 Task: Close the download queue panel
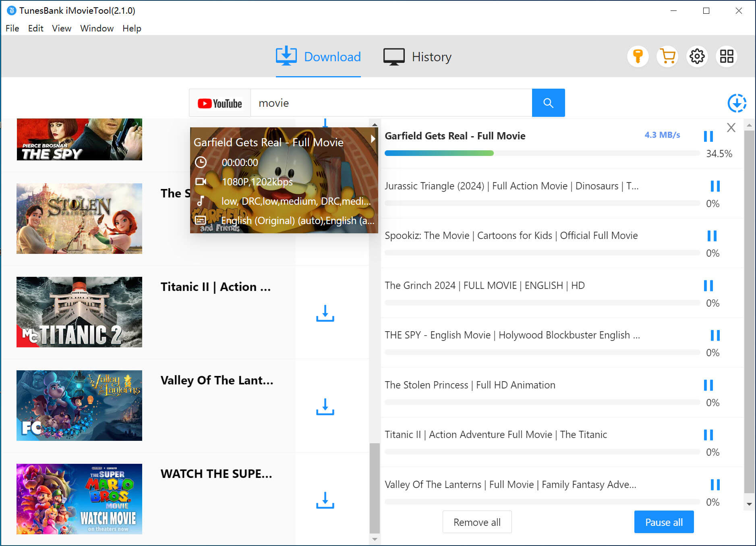point(731,128)
